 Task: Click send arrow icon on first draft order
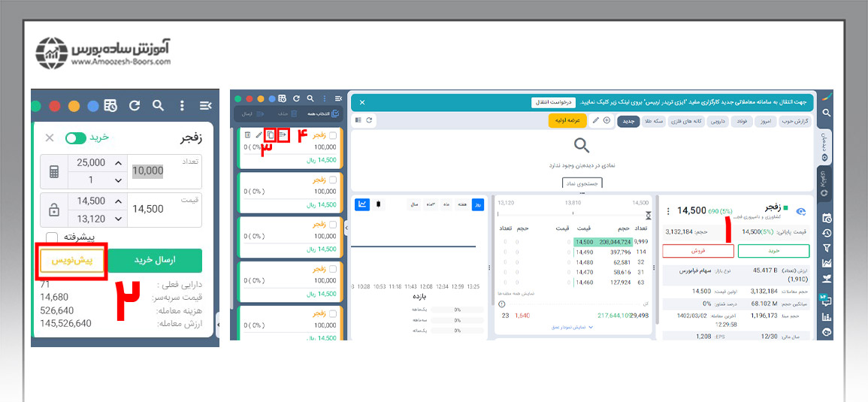pyautogui.click(x=283, y=135)
